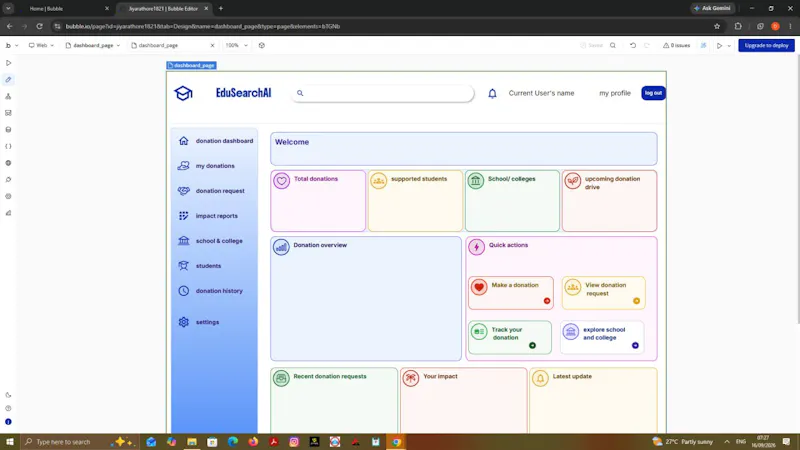Click the my profile link on canvas

click(x=615, y=93)
